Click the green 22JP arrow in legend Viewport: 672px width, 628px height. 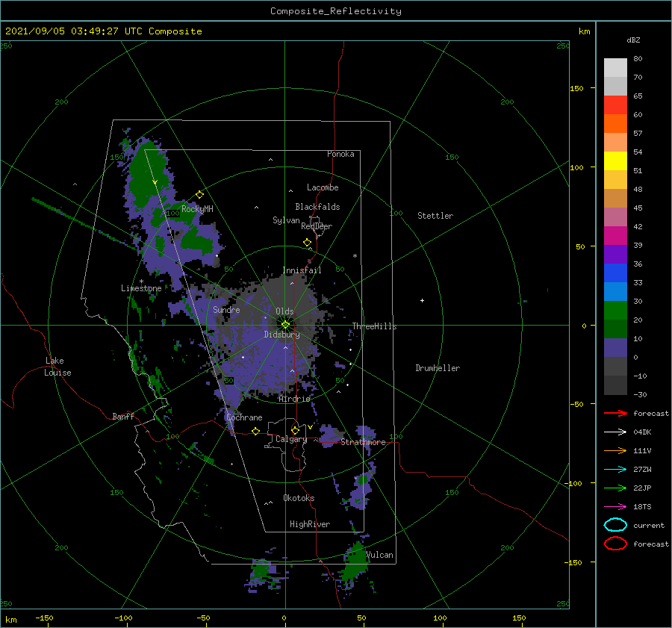pos(615,488)
